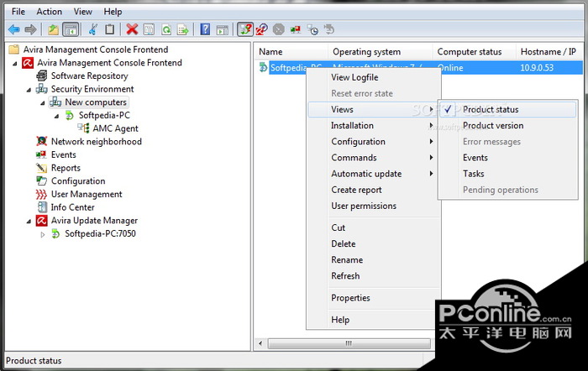Select root Avira Management Console Frontend folder

pyautogui.click(x=96, y=50)
